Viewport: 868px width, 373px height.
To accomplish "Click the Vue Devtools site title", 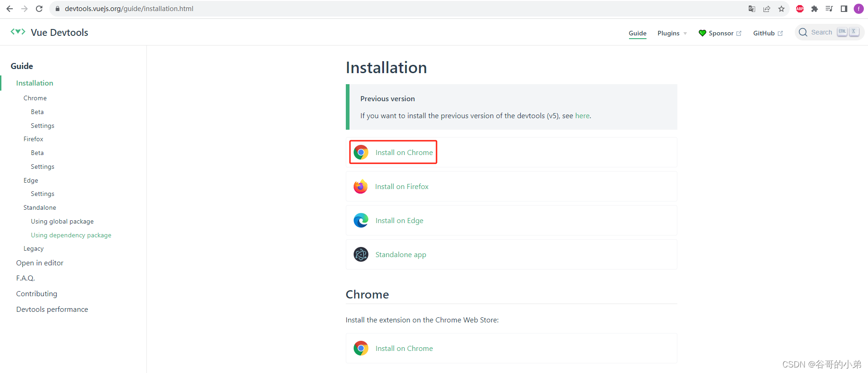I will point(59,32).
